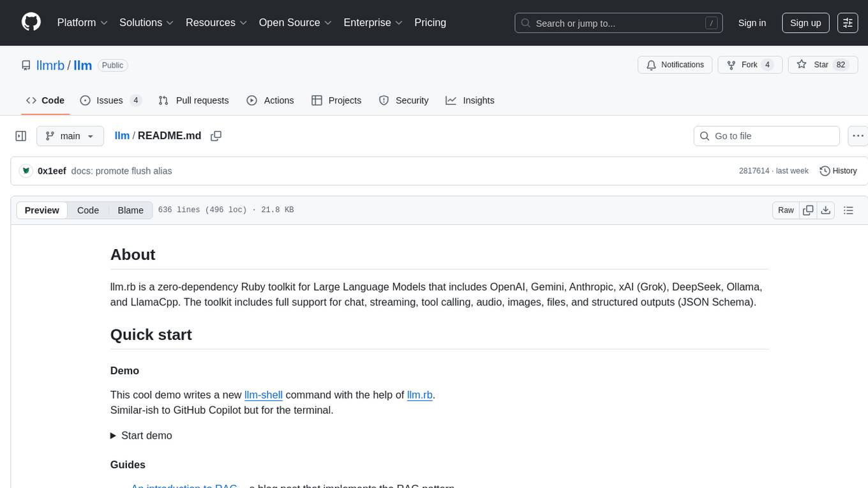
Task: Switch to Code view of file
Action: pyautogui.click(x=88, y=210)
